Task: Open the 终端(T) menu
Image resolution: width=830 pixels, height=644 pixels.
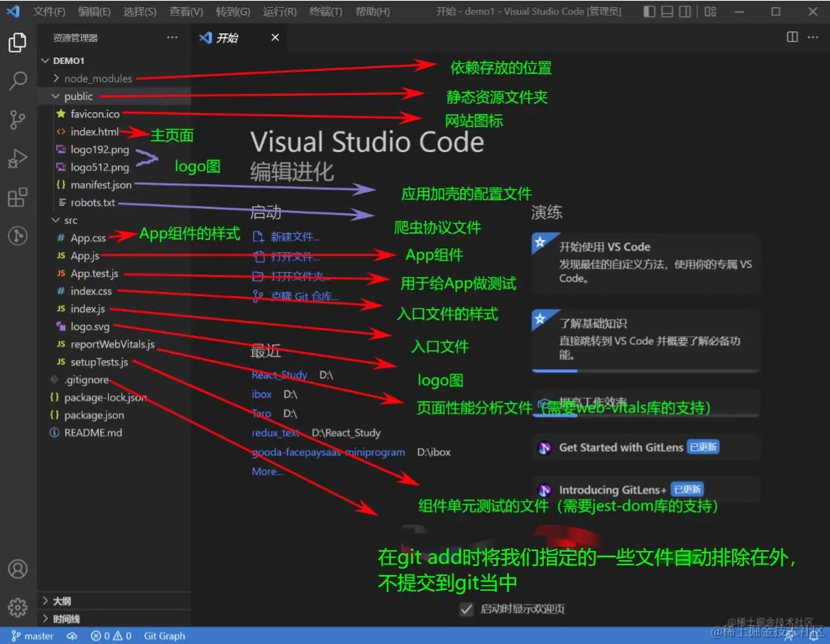Action: pyautogui.click(x=326, y=11)
